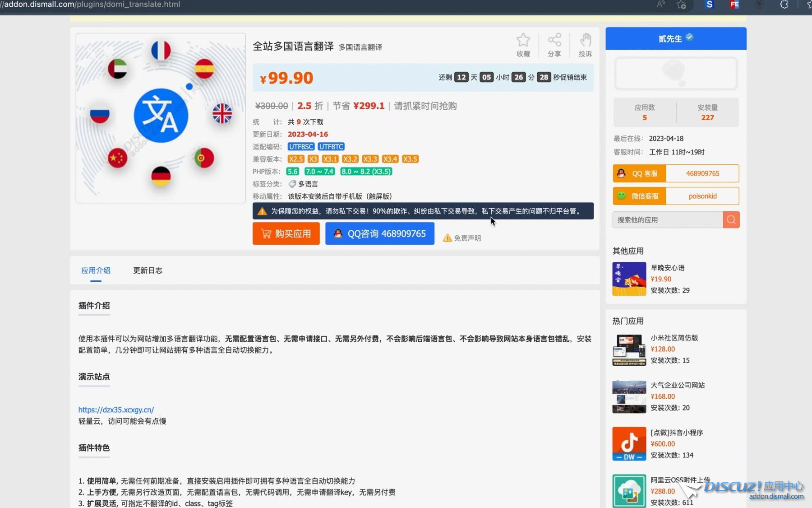812x508 pixels.
Task: Click the QQ咨询 468909765 button
Action: pos(379,233)
